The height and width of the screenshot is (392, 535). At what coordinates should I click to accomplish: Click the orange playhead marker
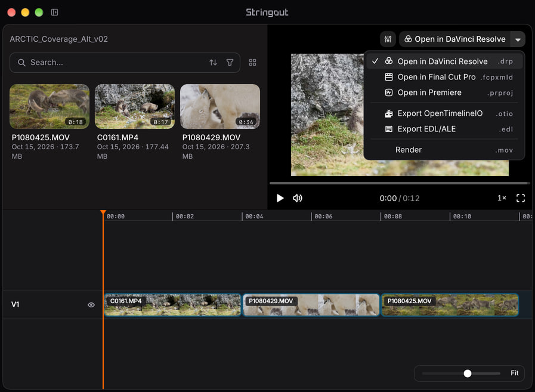103,212
